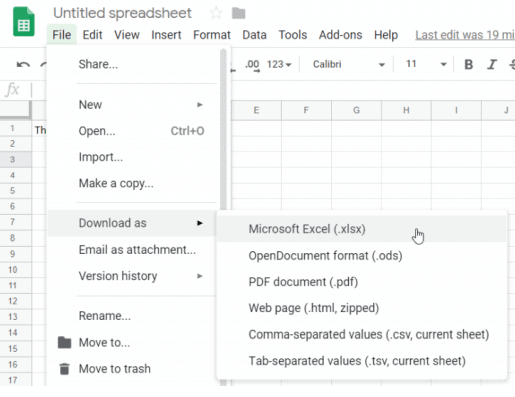Open the View menu

pyautogui.click(x=127, y=35)
